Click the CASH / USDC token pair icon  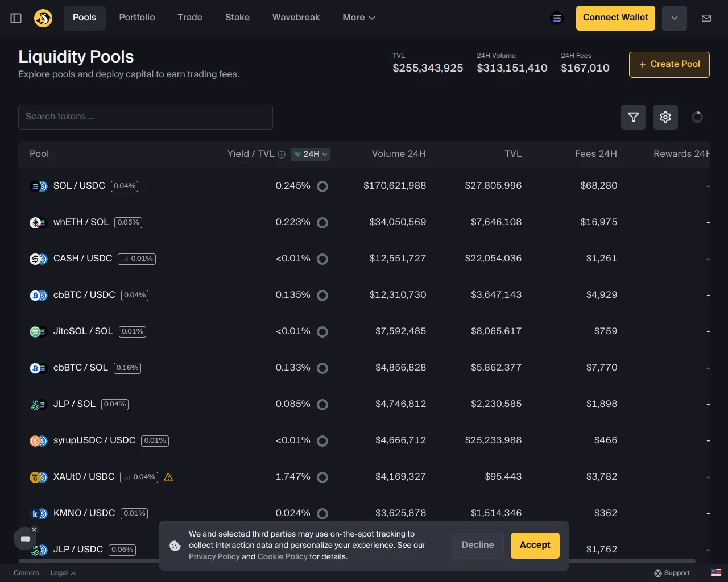tap(39, 259)
